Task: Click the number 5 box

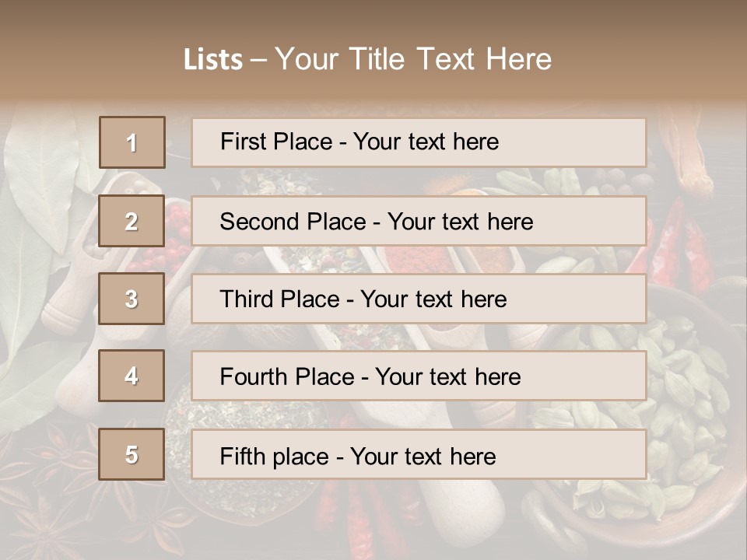Action: pos(132,454)
